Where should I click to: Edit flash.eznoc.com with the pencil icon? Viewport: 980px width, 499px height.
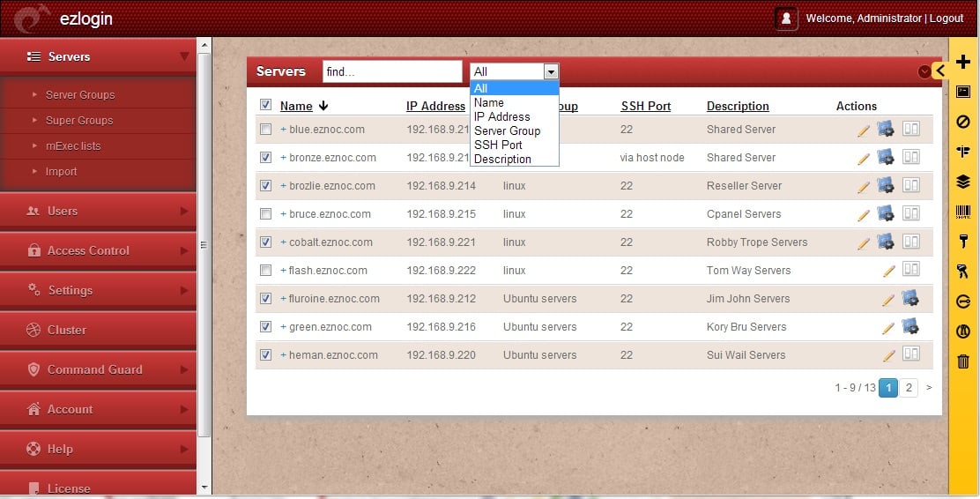tap(888, 272)
